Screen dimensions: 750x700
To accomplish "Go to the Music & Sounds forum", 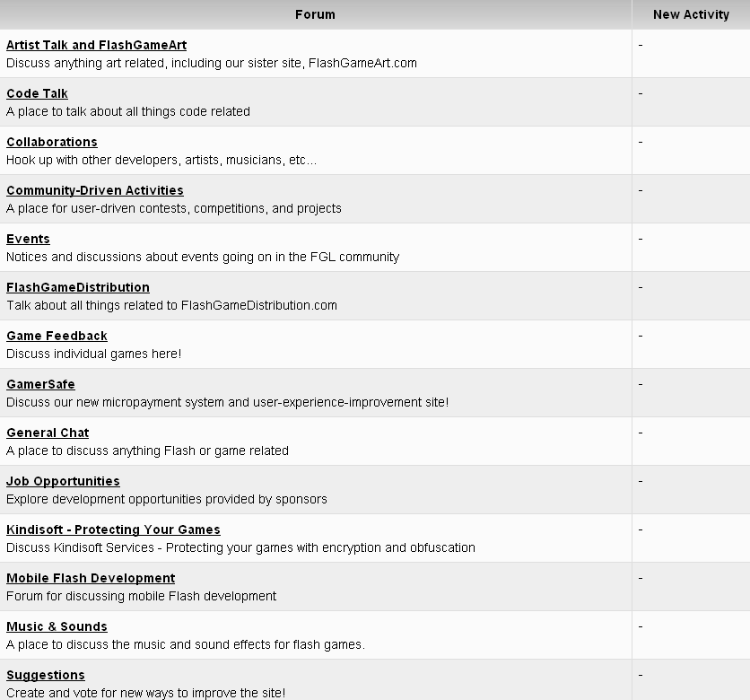I will coord(57,626).
